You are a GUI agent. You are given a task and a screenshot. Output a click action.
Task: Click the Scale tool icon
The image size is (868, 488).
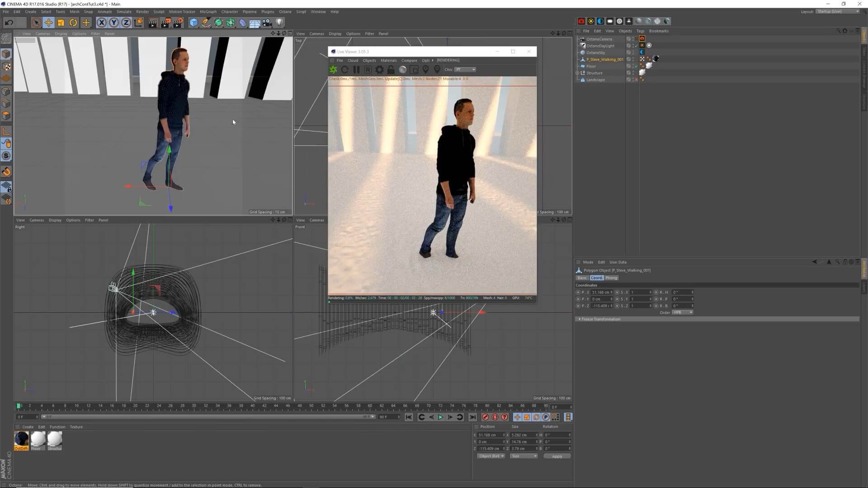(x=61, y=23)
